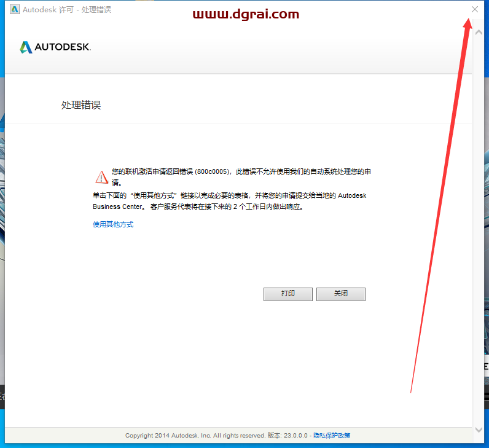This screenshot has width=489, height=448.
Task: Click the AUTODESK logo in header
Action: (x=55, y=47)
